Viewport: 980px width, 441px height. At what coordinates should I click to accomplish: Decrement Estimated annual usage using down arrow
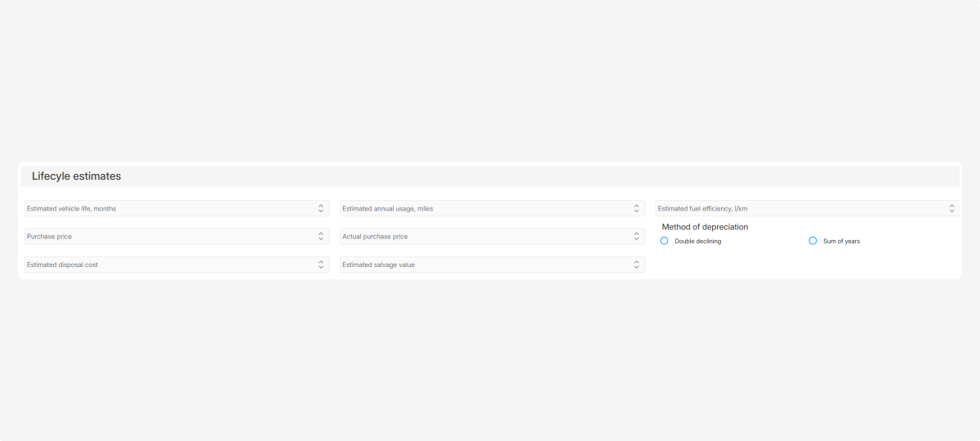636,212
